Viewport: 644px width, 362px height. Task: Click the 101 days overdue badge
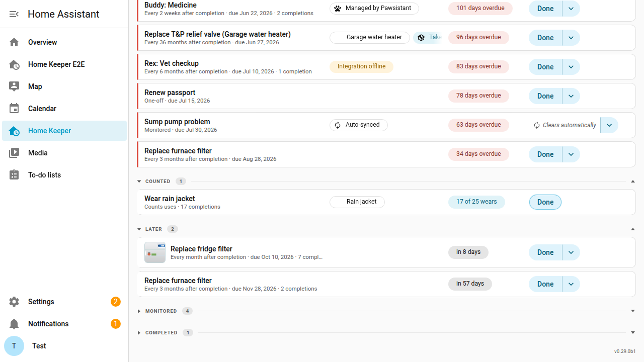pos(480,8)
